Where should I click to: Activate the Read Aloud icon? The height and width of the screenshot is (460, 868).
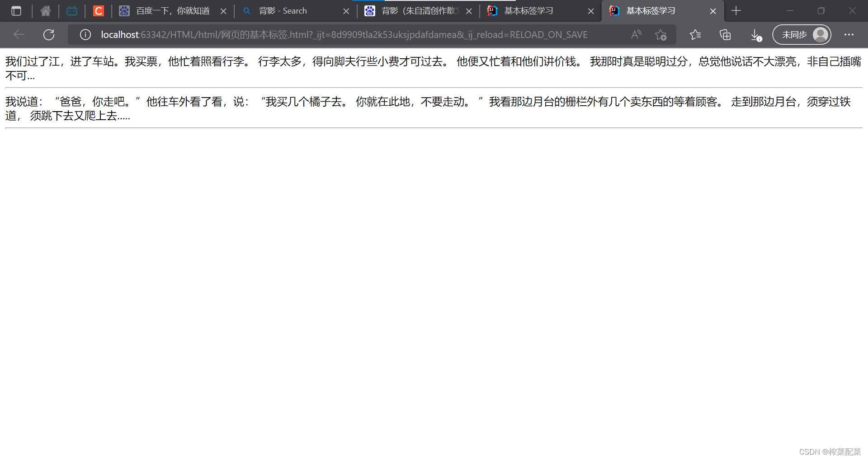tap(636, 35)
